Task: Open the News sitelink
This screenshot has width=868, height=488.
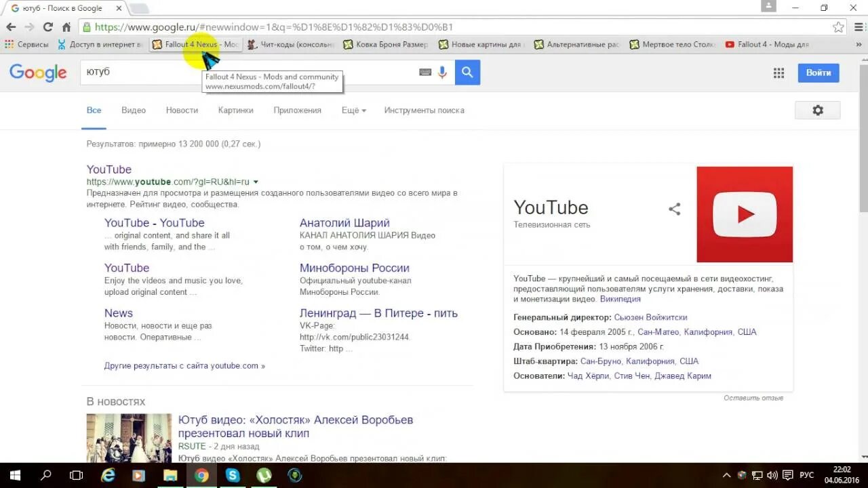Action: [x=119, y=313]
